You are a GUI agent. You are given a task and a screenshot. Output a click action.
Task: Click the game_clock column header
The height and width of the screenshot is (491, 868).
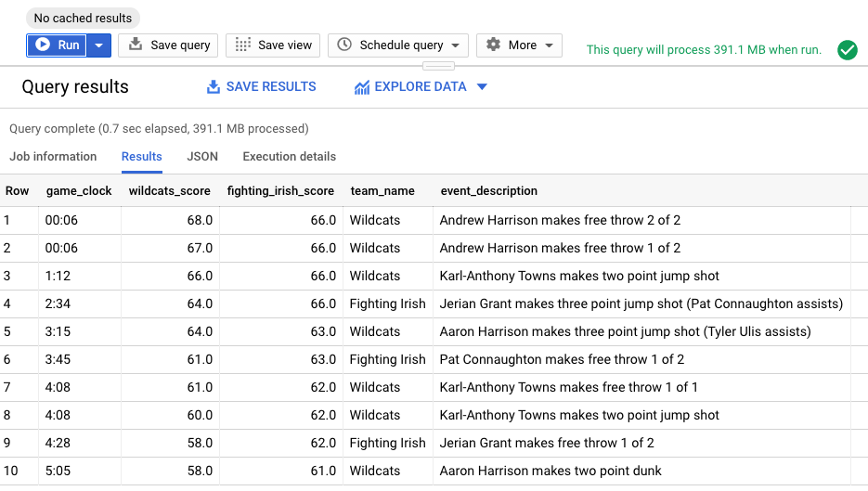click(79, 191)
